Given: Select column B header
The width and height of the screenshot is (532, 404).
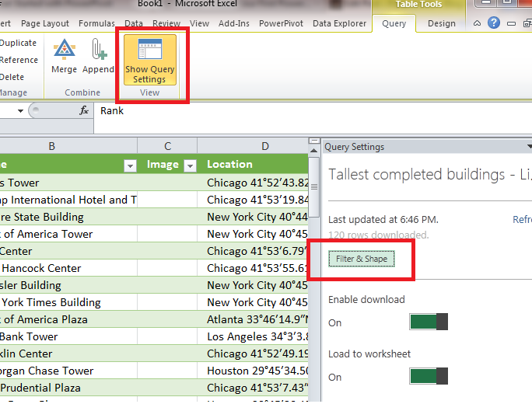Looking at the screenshot, I should (68, 146).
